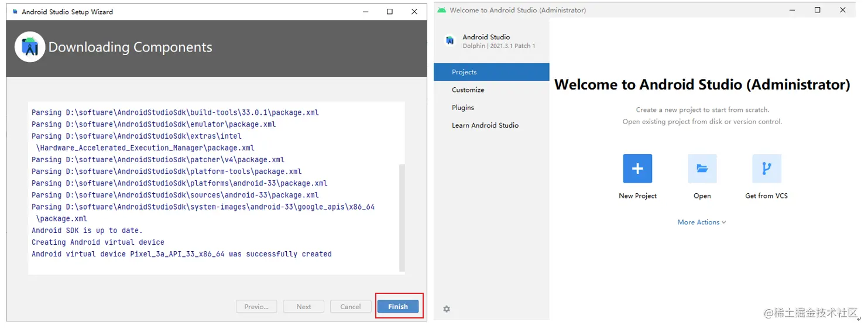Minimize the Welcome to Android Studio window
The height and width of the screenshot is (329, 868).
(x=792, y=10)
